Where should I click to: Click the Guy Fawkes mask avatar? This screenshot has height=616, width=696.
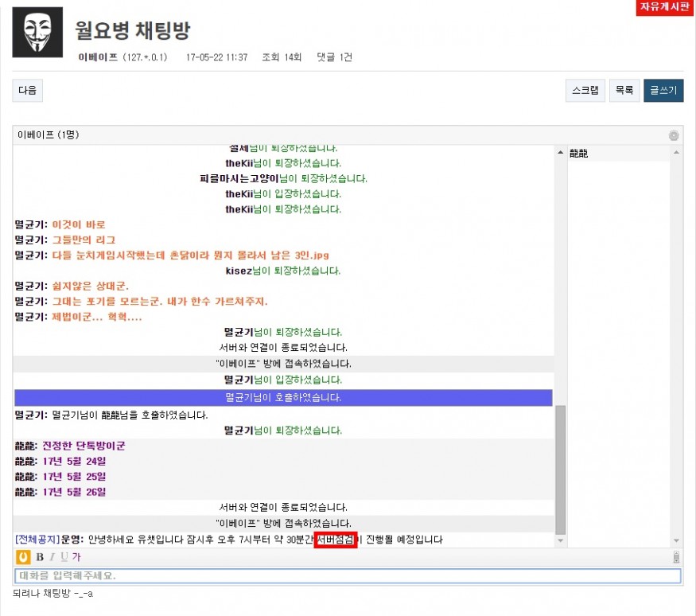click(x=37, y=32)
